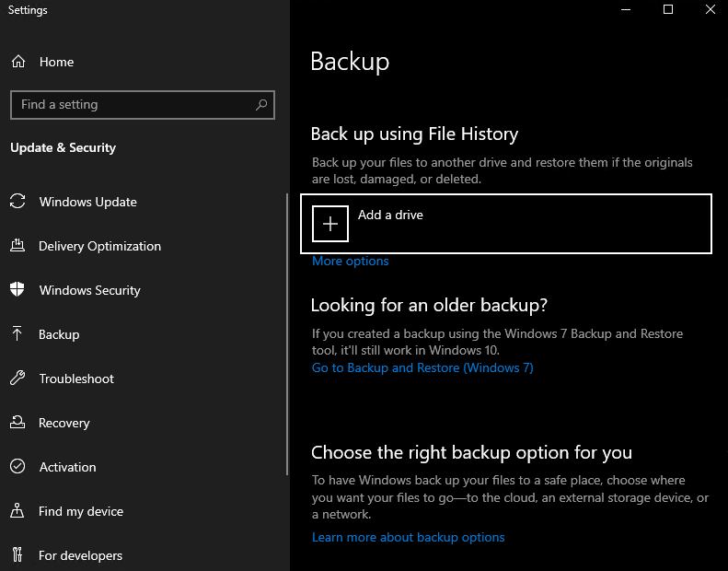Click the Delivery Optimization icon
728x571 pixels.
click(x=17, y=246)
